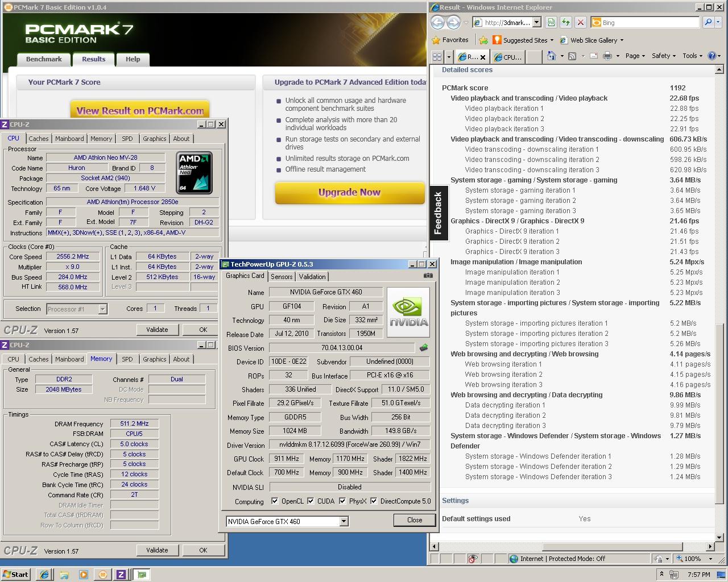Open Bing search provider dropdown
Viewport: 728px width, 582px height.
(x=719, y=22)
